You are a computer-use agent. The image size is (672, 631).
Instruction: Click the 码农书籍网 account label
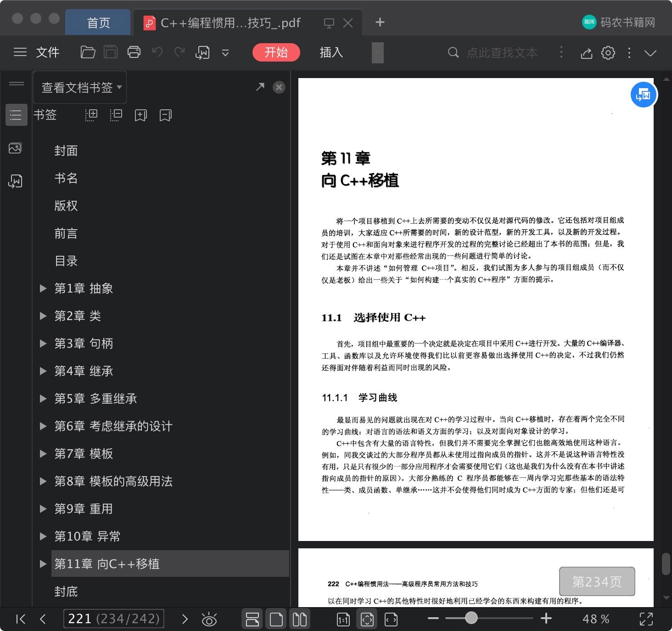coord(619,22)
